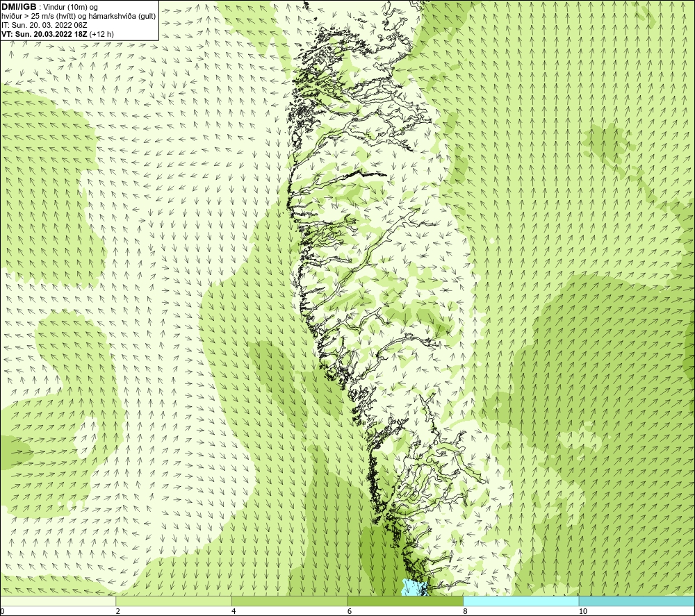Click the 6–8 dark green legend swatch
Image resolution: width=695 pixels, height=616 pixels.
(x=405, y=601)
